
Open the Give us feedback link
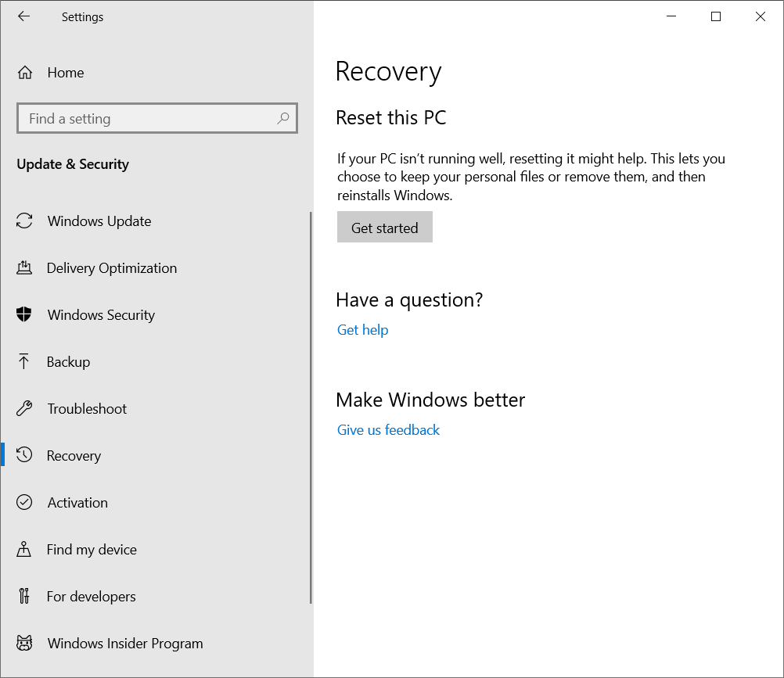388,430
